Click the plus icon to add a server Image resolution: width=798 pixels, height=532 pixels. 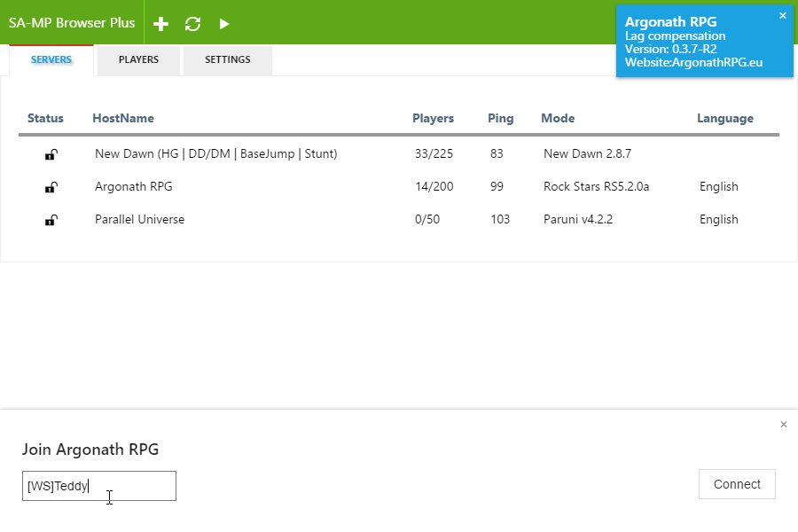(160, 23)
